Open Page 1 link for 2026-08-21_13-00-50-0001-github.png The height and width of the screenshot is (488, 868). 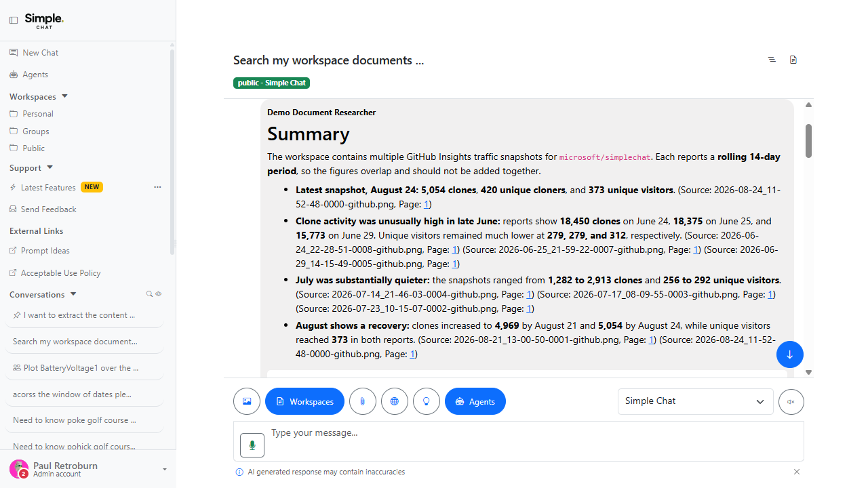pyautogui.click(x=651, y=340)
